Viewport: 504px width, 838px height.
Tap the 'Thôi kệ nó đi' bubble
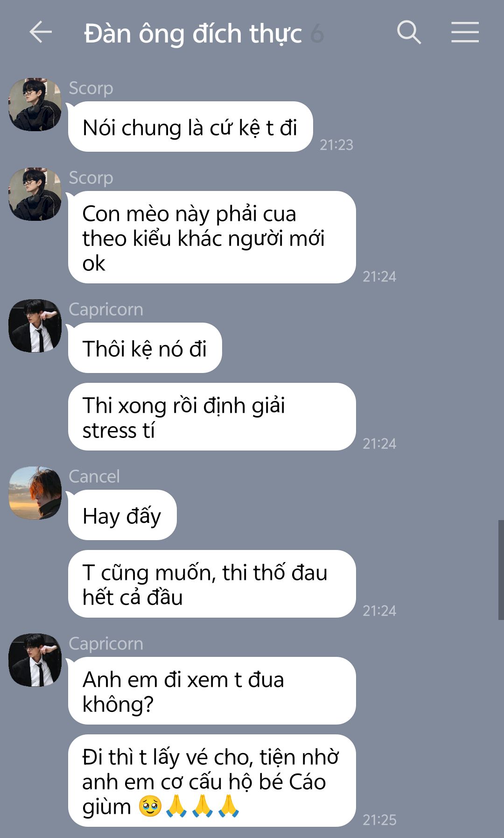coord(145,348)
